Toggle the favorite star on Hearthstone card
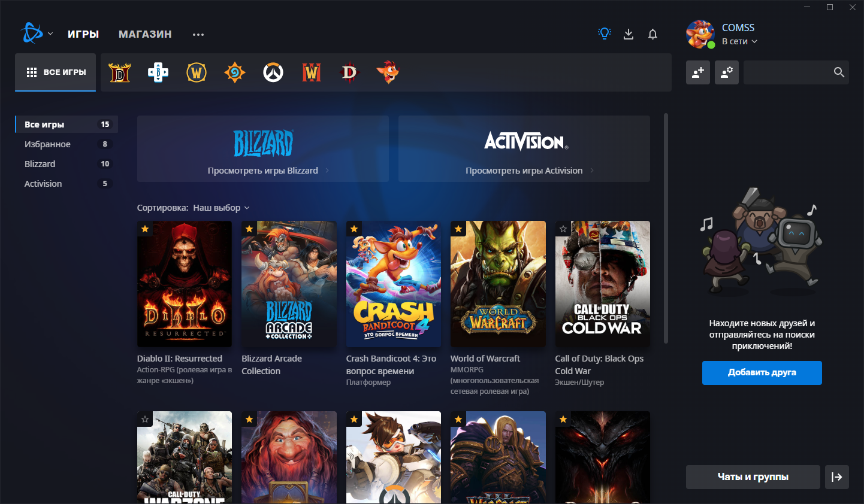The width and height of the screenshot is (864, 504). point(249,419)
